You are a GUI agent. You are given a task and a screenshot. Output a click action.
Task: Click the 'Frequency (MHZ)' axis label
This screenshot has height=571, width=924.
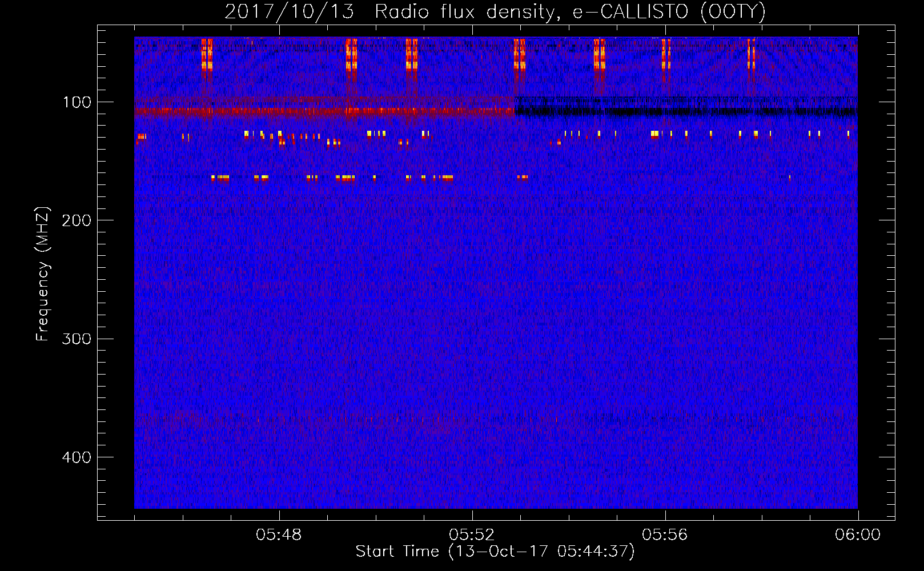[x=43, y=274]
